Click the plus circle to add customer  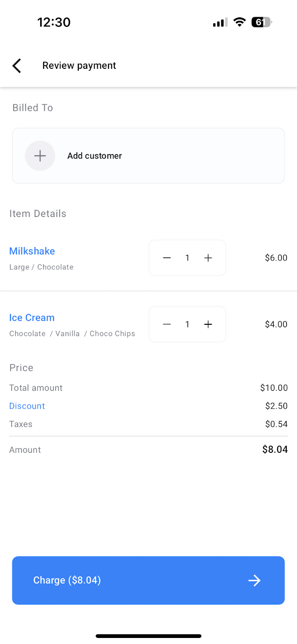(40, 156)
